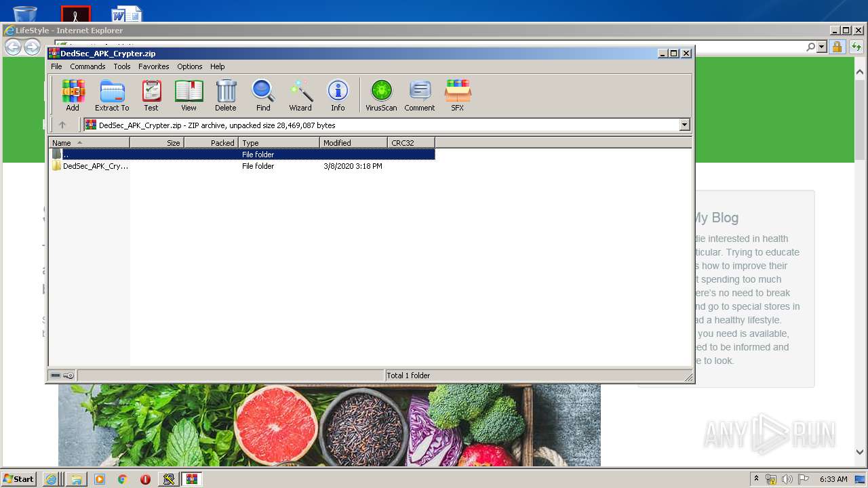Viewport: 868px width, 488px height.
Task: Open the Commands menu
Action: click(x=87, y=66)
